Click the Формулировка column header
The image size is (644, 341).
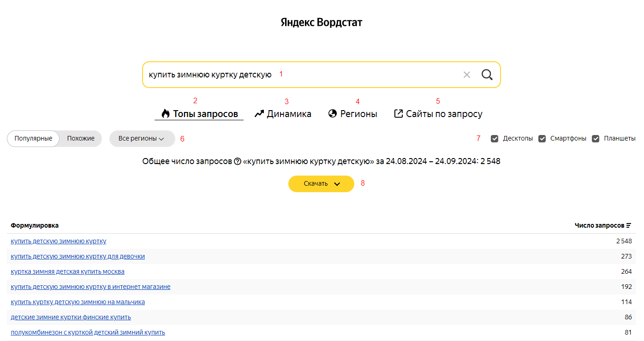point(35,225)
